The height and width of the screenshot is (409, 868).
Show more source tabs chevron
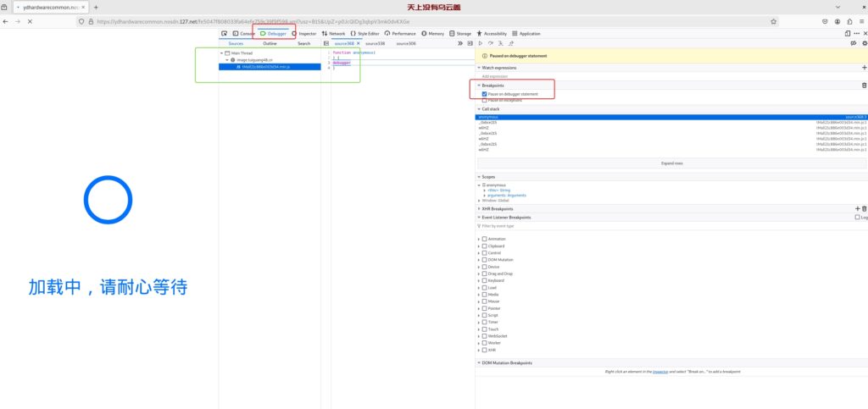coord(460,43)
